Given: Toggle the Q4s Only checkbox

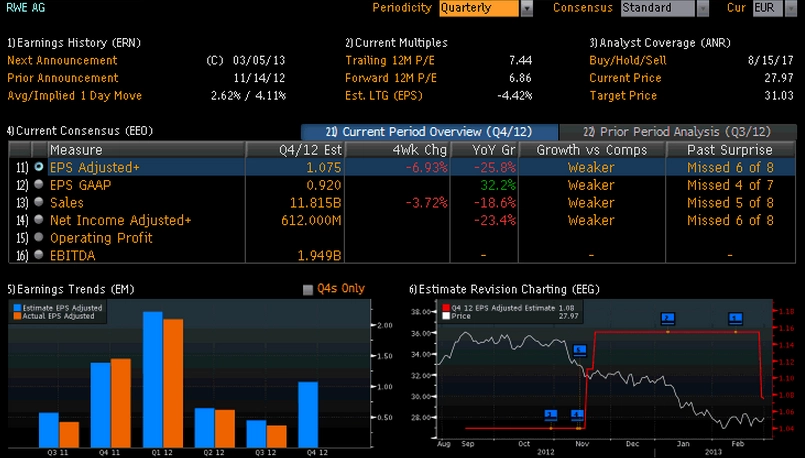Looking at the screenshot, I should point(308,290).
